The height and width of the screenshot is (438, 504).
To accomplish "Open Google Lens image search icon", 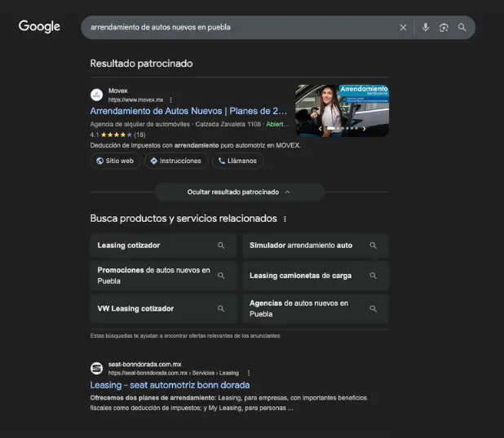I will click(444, 28).
